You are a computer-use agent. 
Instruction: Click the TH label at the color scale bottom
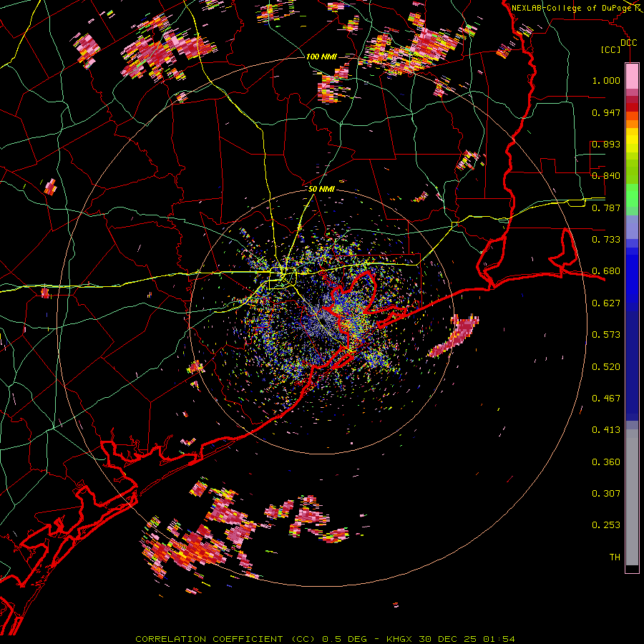tap(615, 557)
